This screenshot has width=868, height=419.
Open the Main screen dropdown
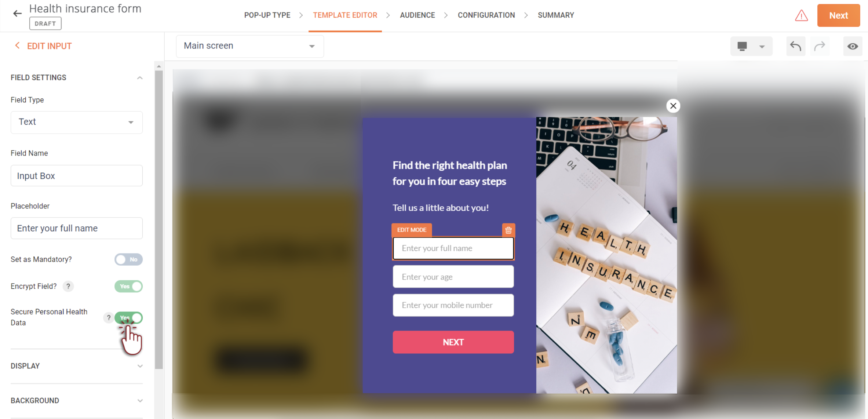(x=250, y=46)
